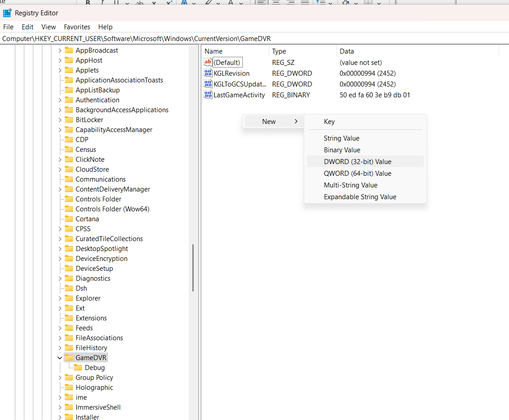Viewport: 509px width, 420px height.
Task: Click the Data column header
Action: tap(418, 51)
